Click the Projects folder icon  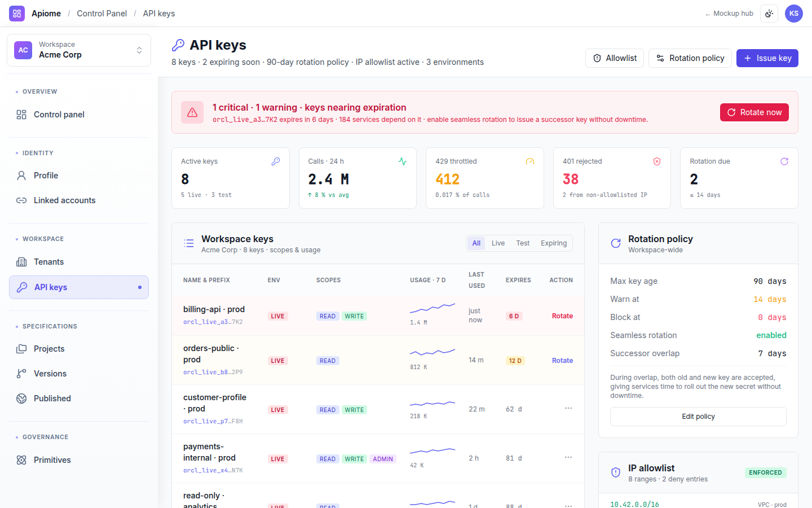click(21, 349)
